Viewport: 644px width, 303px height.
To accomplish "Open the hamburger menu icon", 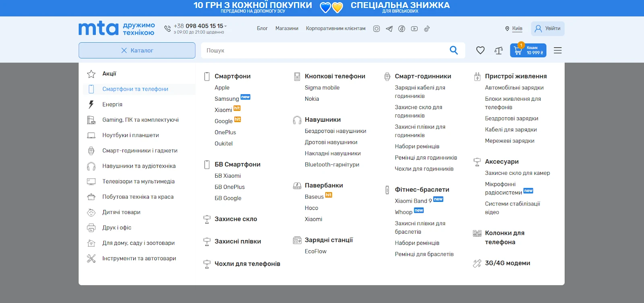I will tap(557, 50).
